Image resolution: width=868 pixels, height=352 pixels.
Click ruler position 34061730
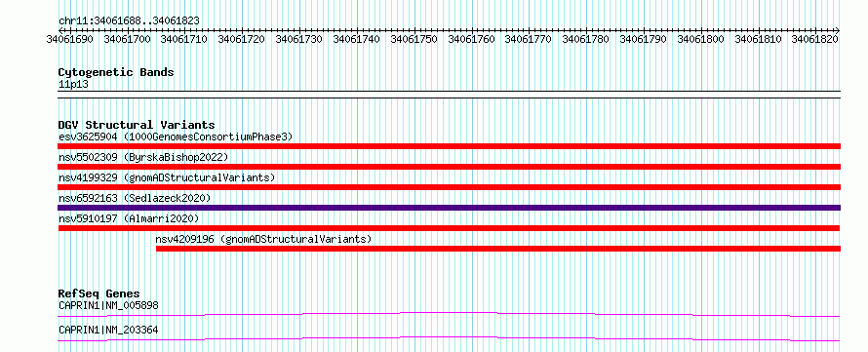click(299, 39)
